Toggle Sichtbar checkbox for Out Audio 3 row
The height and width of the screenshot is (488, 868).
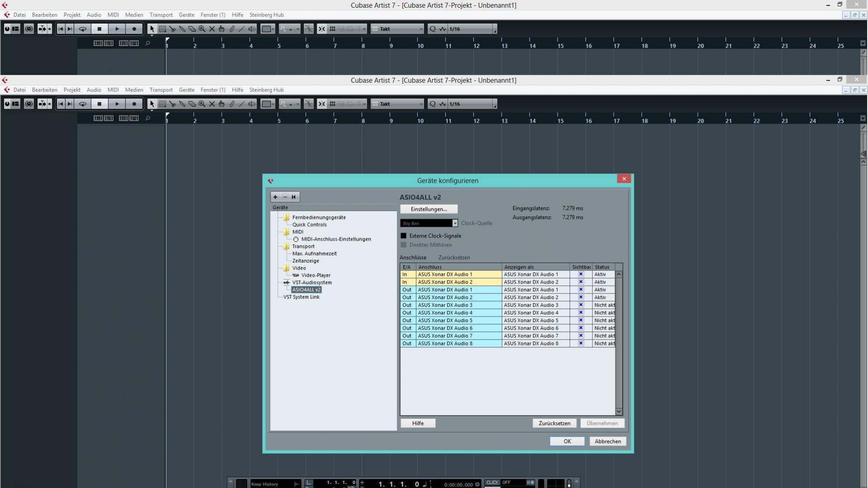click(581, 305)
